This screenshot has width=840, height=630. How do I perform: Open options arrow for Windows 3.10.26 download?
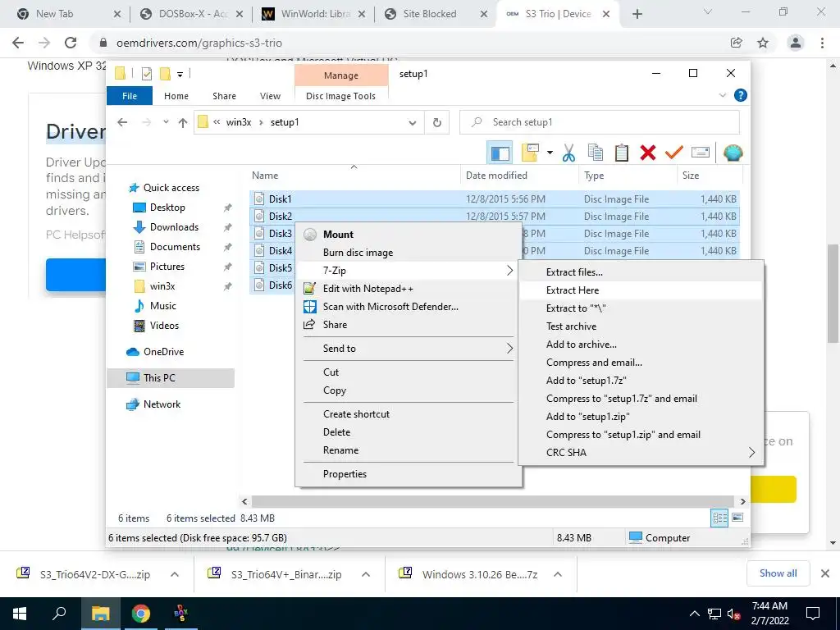558,574
